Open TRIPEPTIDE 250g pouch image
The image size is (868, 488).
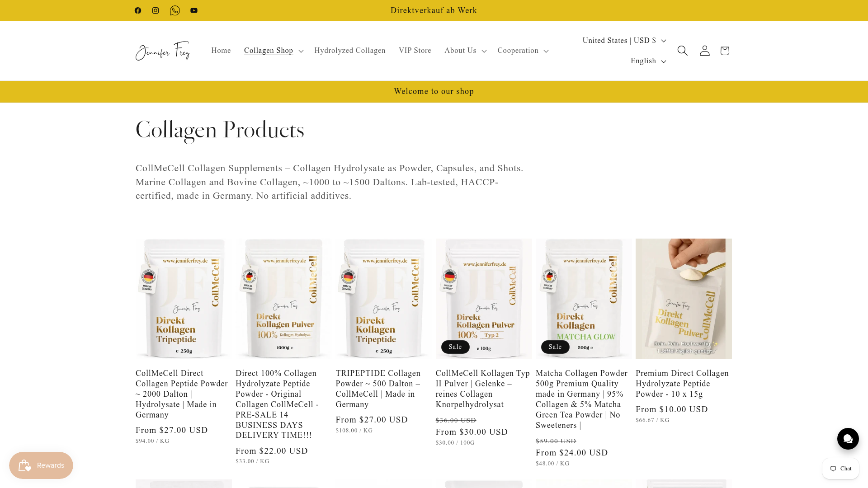point(384,299)
